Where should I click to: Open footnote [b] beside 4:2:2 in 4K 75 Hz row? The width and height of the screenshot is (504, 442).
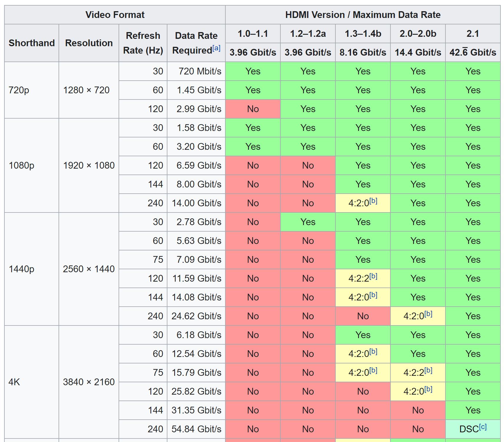[x=428, y=370]
